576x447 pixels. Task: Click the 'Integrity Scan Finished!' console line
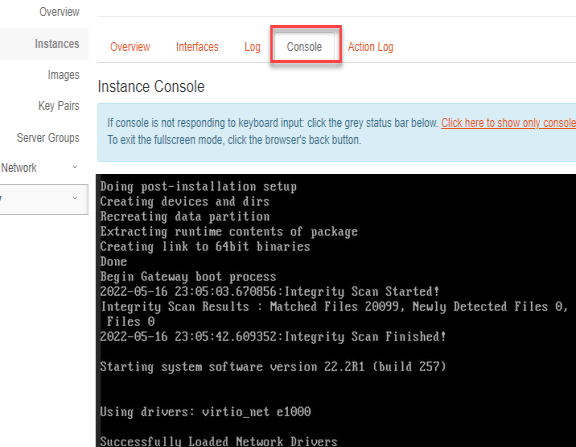pyautogui.click(x=273, y=336)
